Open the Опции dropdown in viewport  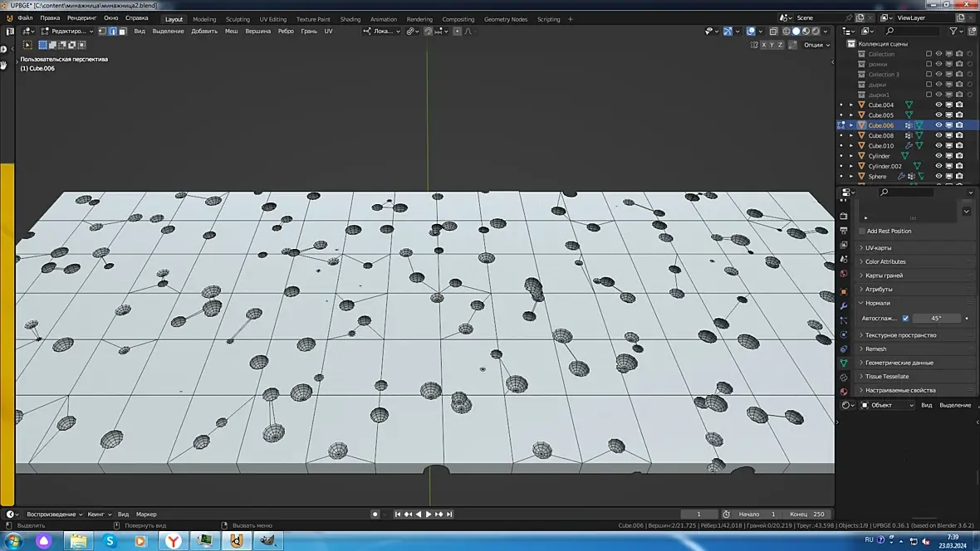pyautogui.click(x=816, y=45)
